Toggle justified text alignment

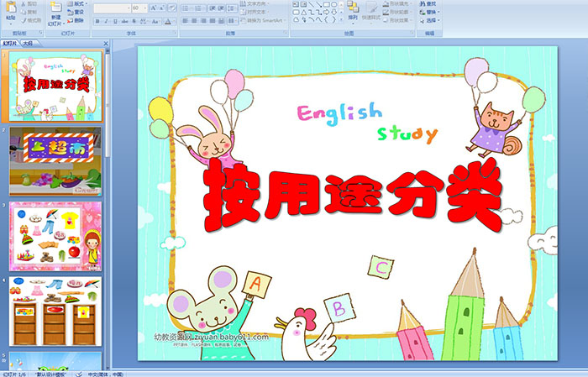tap(213, 21)
